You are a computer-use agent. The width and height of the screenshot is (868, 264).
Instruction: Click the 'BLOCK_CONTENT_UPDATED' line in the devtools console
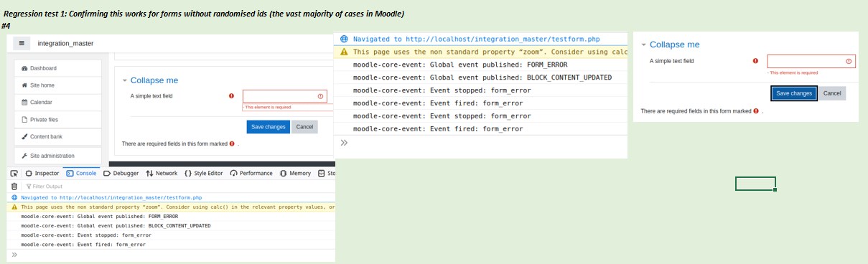(116, 225)
